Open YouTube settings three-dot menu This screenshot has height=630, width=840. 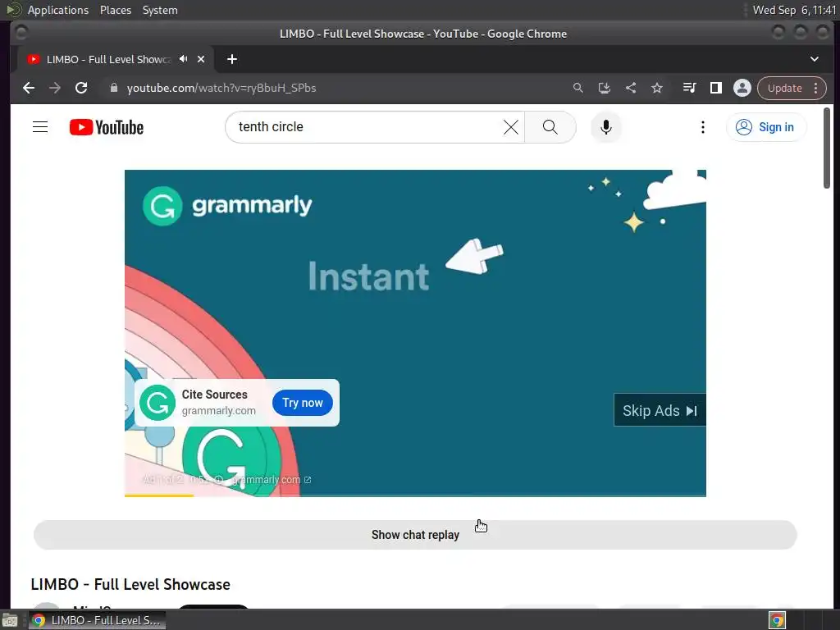point(703,127)
